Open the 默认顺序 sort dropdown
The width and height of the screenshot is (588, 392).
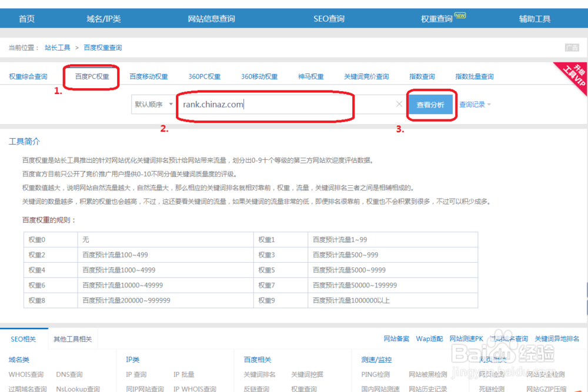153,104
